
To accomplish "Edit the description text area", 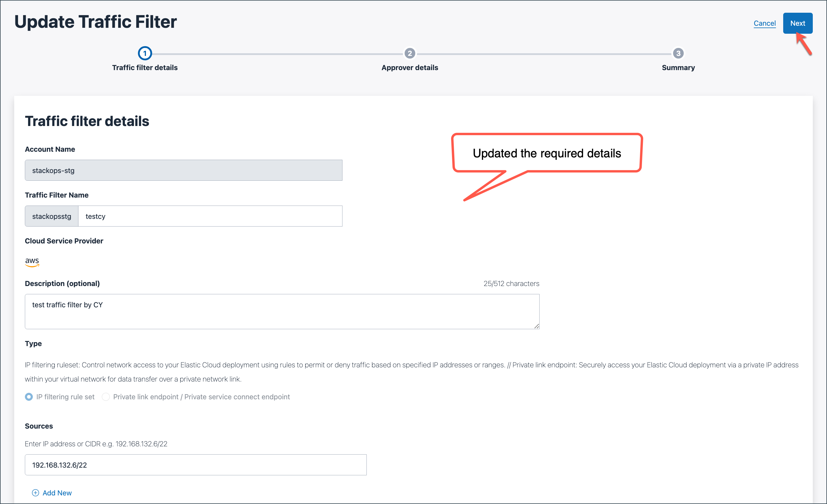I will 282,311.
